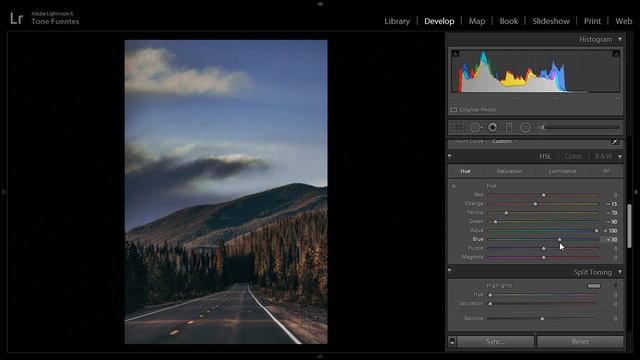
Task: Click the Reset button
Action: point(580,341)
